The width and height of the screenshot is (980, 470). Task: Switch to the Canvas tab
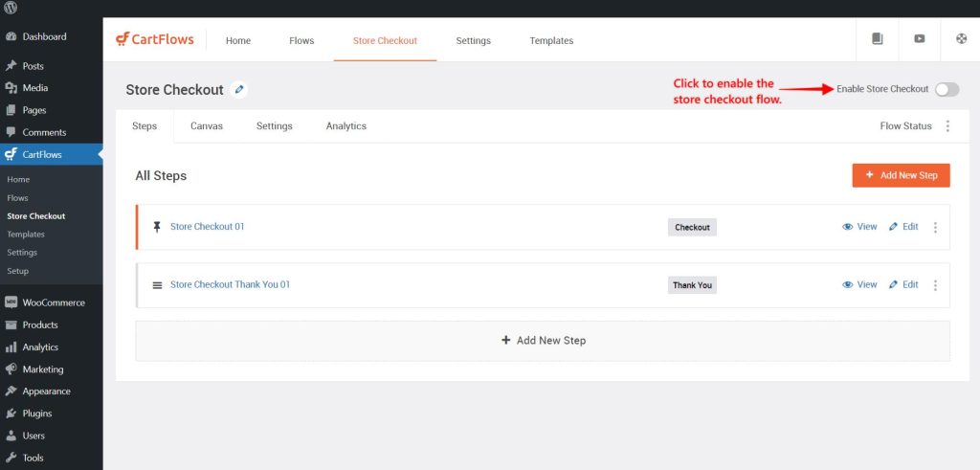click(x=207, y=126)
